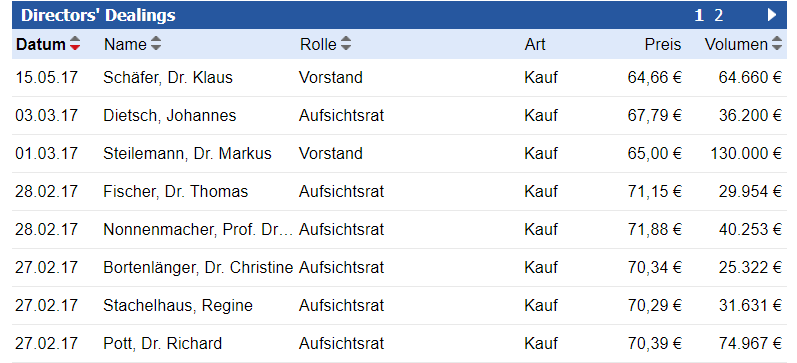Click the Art column header

point(535,44)
